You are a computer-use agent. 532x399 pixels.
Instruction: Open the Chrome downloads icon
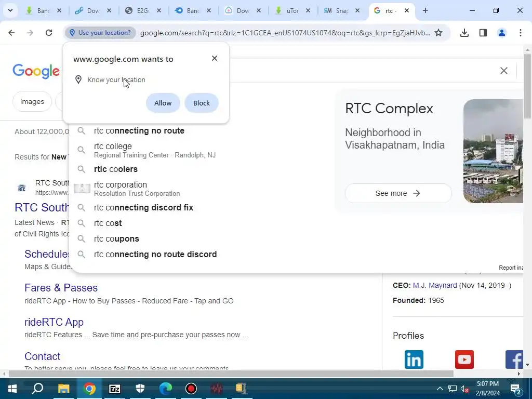click(x=464, y=33)
